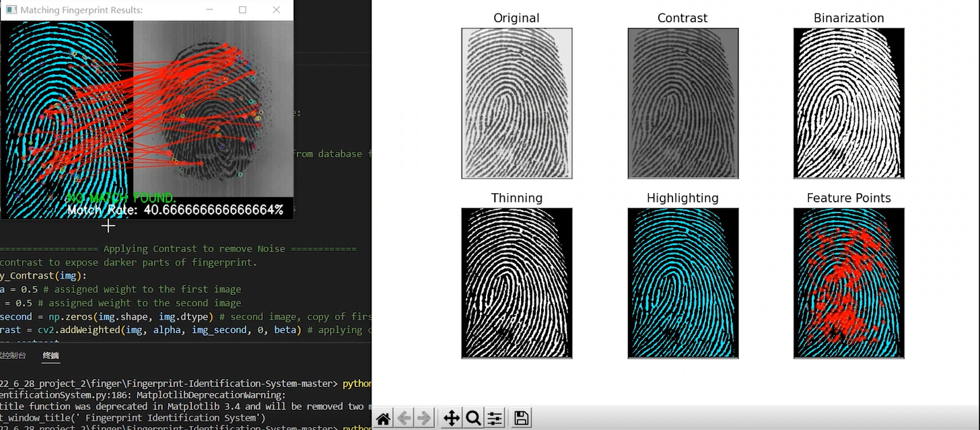This screenshot has width=980, height=430.
Task: Minimize the Matching Fingerprint Results window
Action: (x=210, y=10)
